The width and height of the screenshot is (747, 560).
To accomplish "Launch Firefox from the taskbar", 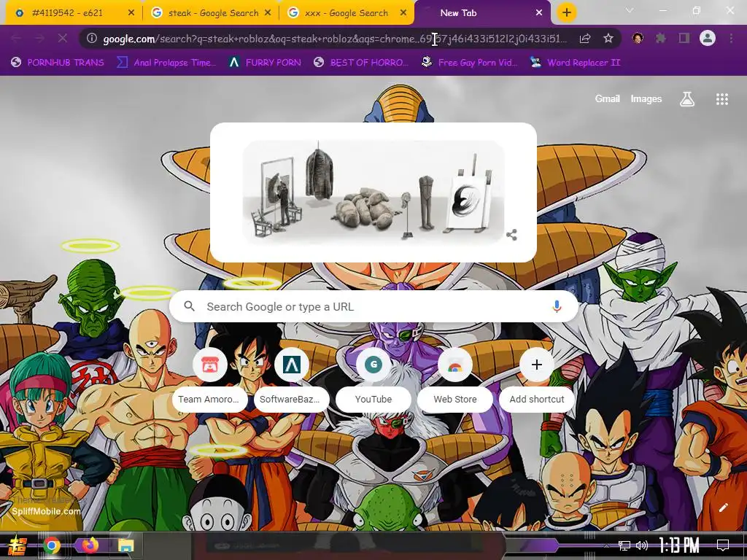I will click(89, 545).
